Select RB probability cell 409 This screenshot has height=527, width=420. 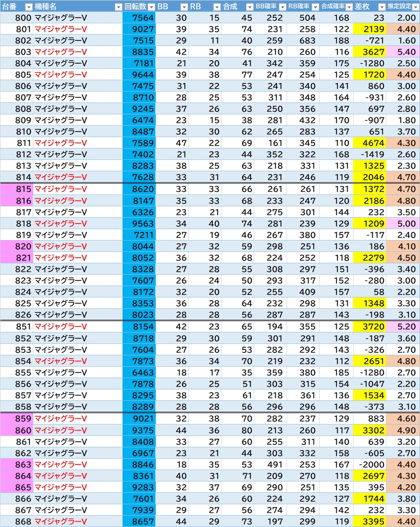click(x=303, y=292)
